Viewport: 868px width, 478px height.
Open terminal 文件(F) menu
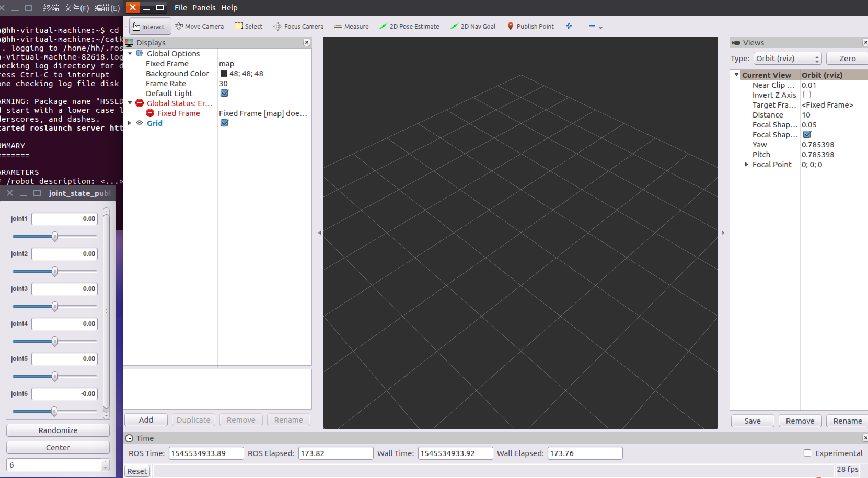tap(76, 8)
